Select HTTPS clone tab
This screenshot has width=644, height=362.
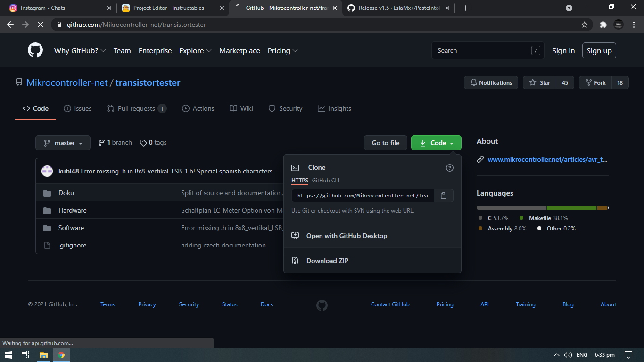coord(300,181)
